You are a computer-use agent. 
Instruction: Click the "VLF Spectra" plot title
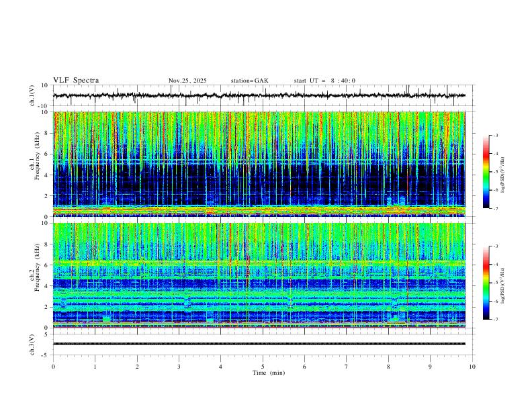pos(76,81)
